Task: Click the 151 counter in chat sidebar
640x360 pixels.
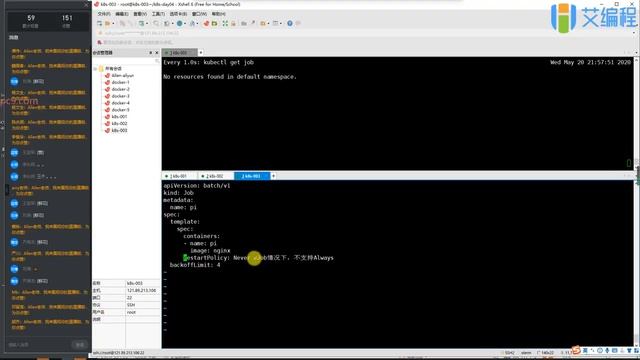Action: pos(67,18)
